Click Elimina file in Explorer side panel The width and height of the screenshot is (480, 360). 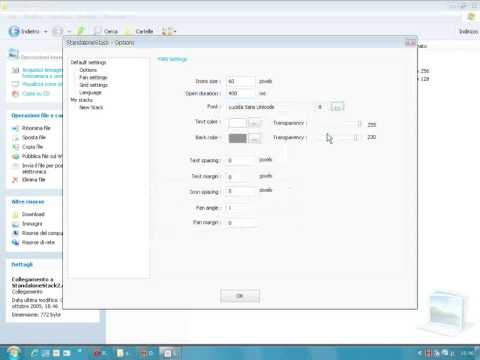[33, 179]
